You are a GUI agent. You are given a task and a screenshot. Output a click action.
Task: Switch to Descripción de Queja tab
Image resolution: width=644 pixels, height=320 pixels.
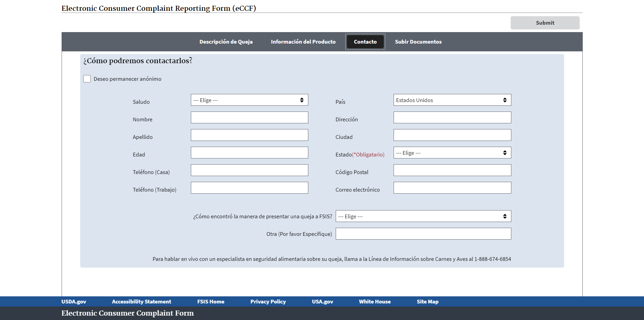click(x=226, y=42)
